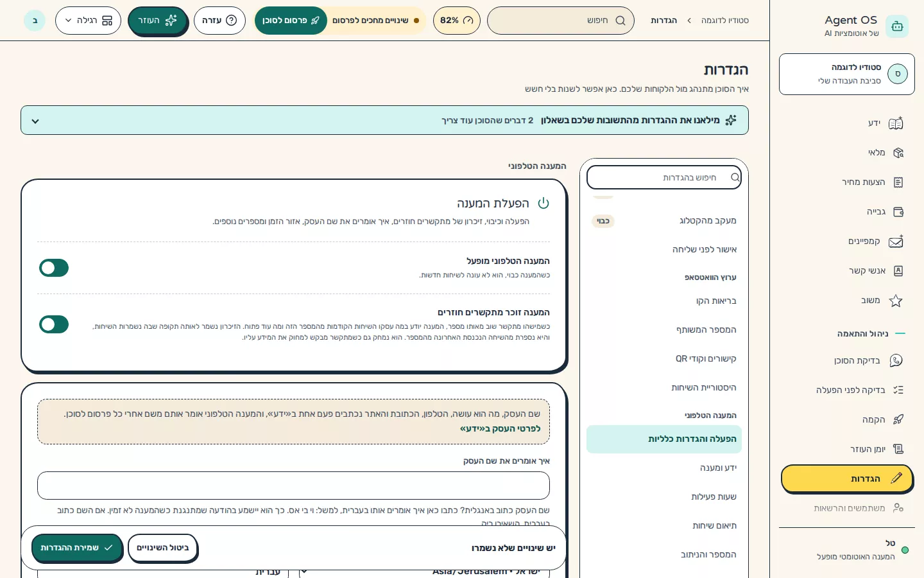The image size is (924, 578).
Task: Open the סטודיו לדוגמה workspace selector
Action: pos(847,74)
